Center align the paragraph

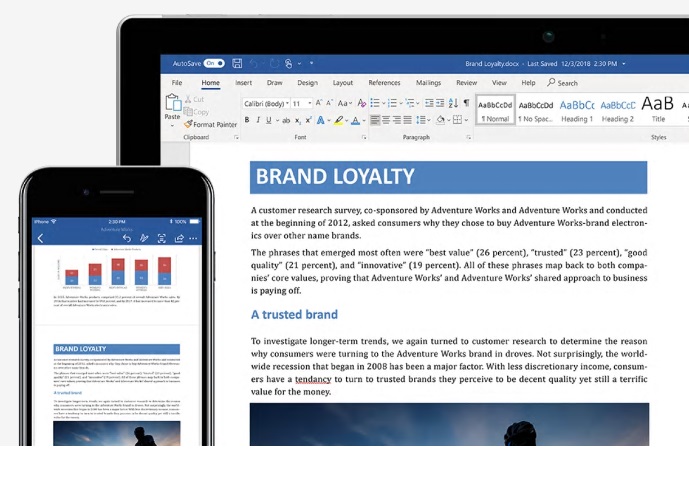click(x=386, y=120)
